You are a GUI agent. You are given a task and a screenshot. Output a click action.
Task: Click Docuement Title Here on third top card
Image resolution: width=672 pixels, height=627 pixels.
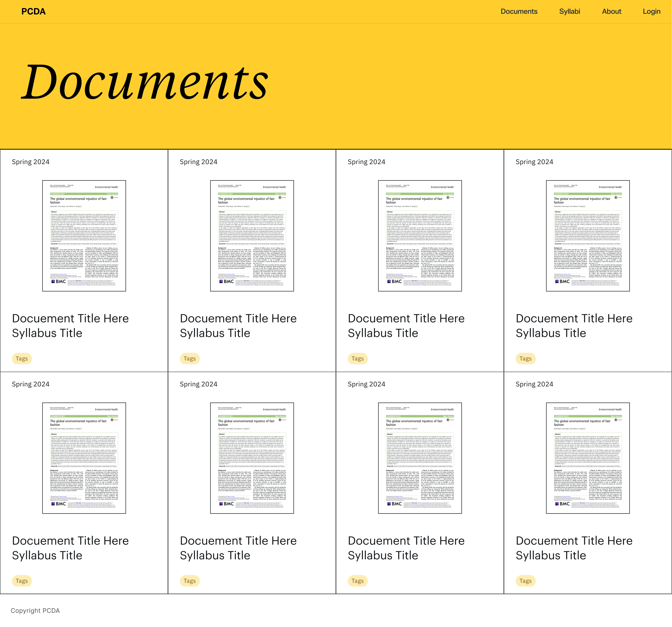click(x=406, y=318)
